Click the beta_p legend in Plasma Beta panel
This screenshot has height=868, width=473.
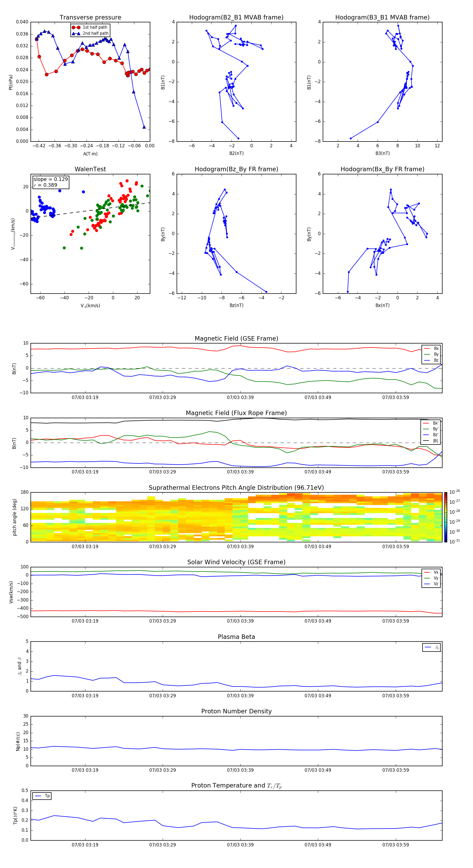431,647
